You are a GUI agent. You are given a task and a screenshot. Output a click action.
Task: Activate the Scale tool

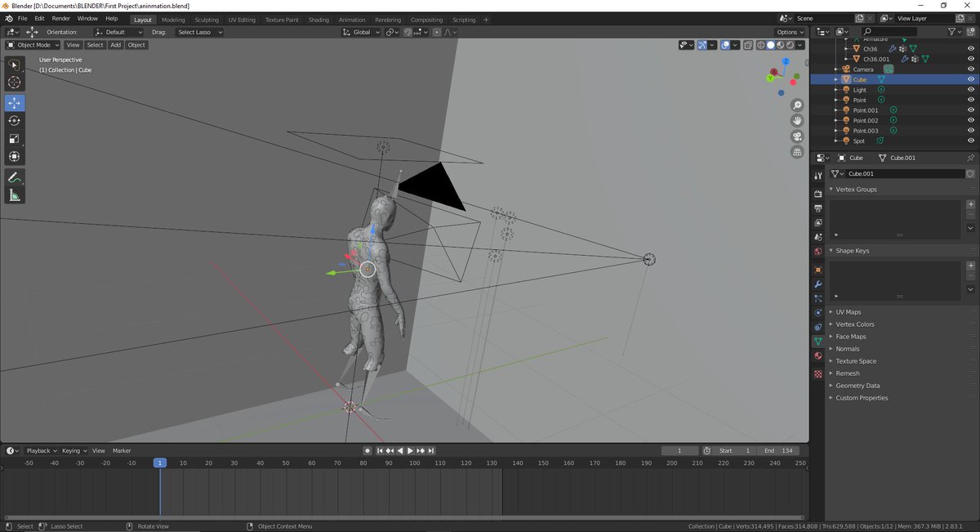point(15,139)
